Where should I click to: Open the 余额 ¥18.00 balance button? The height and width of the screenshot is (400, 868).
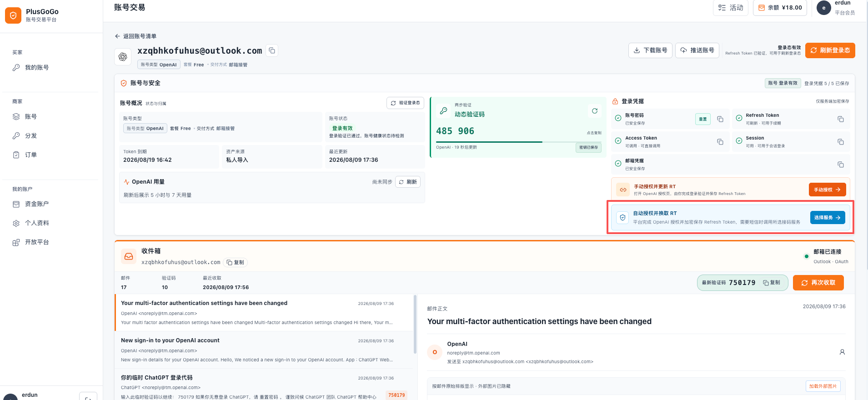point(780,8)
